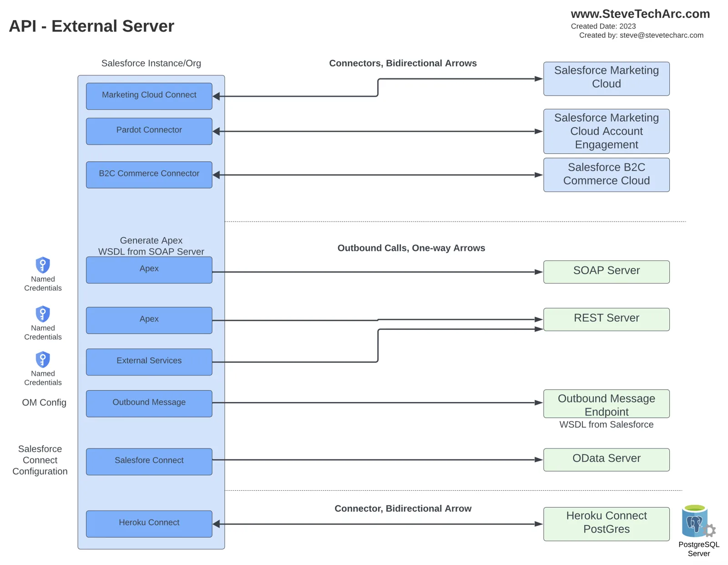Click the B2C Commerce Connector box
728x565 pixels.
click(149, 175)
